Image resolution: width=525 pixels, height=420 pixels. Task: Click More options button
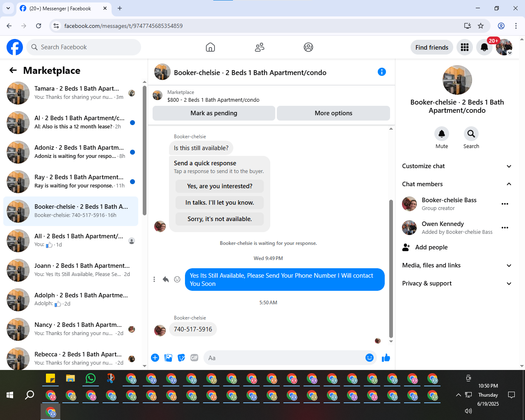pyautogui.click(x=333, y=113)
